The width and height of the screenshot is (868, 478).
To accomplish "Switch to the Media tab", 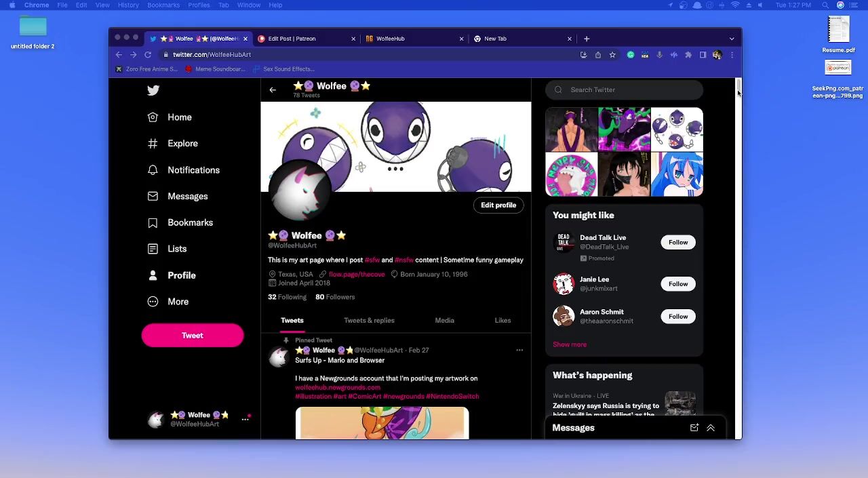I will point(444,321).
